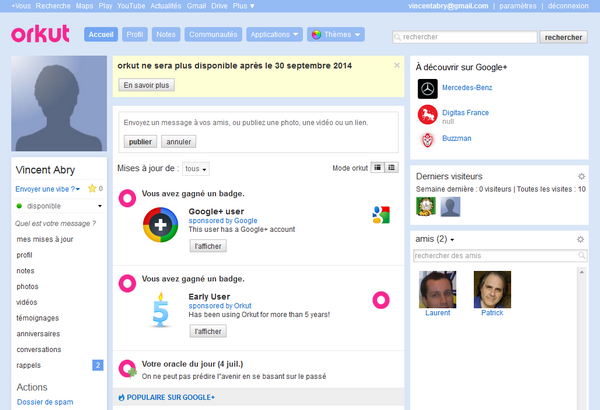
Task: Click the friends list scrollbar up arrow
Action: [582, 272]
